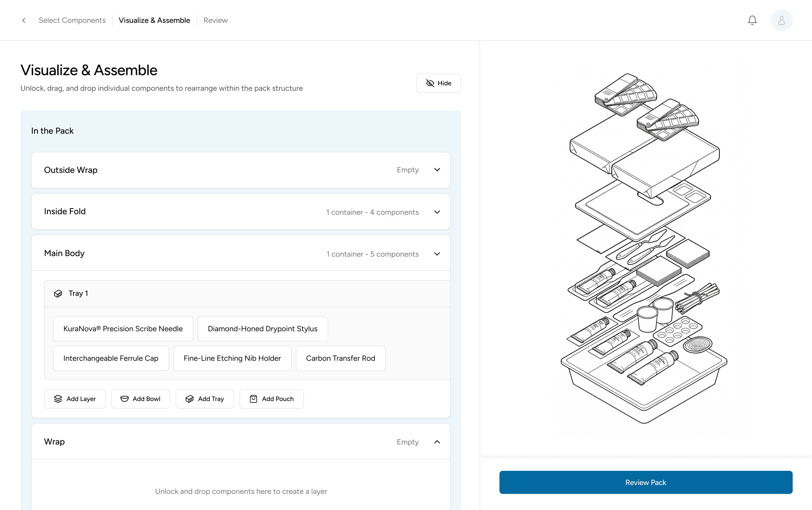Click the Add Layer stack icon

click(x=58, y=399)
